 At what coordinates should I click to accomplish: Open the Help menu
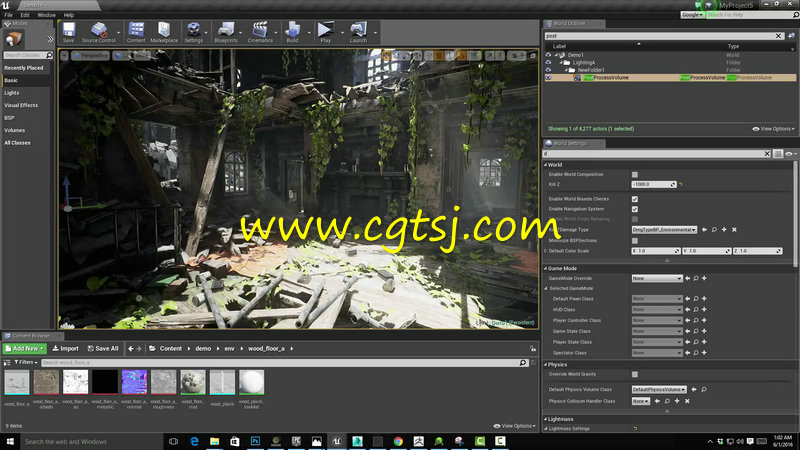[x=69, y=15]
